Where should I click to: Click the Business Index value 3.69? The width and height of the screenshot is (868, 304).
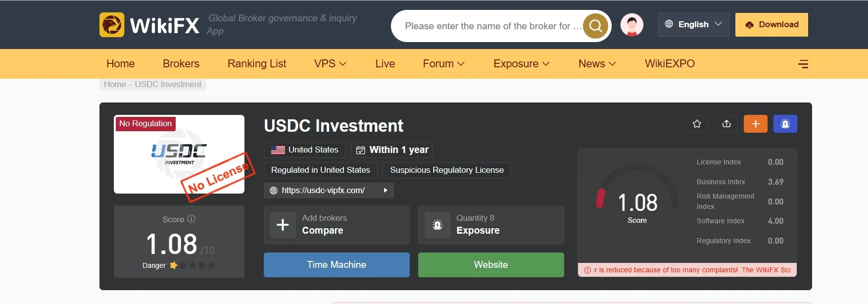pyautogui.click(x=775, y=182)
